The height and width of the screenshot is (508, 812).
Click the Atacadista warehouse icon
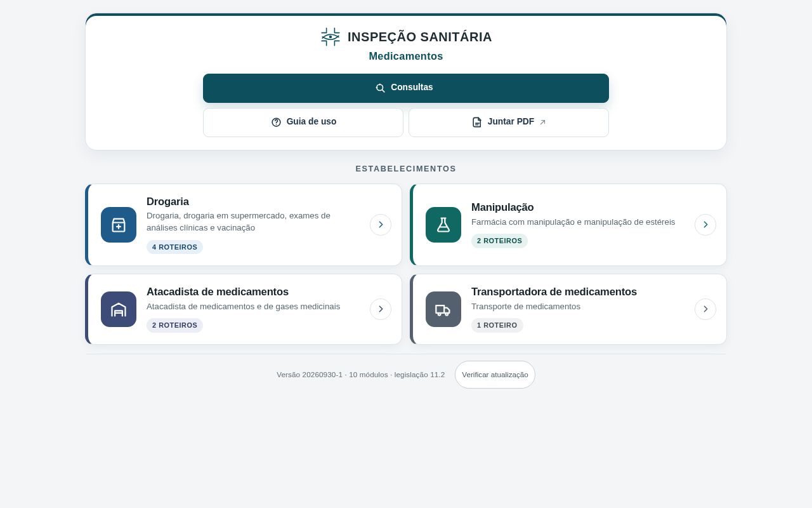[x=119, y=309]
